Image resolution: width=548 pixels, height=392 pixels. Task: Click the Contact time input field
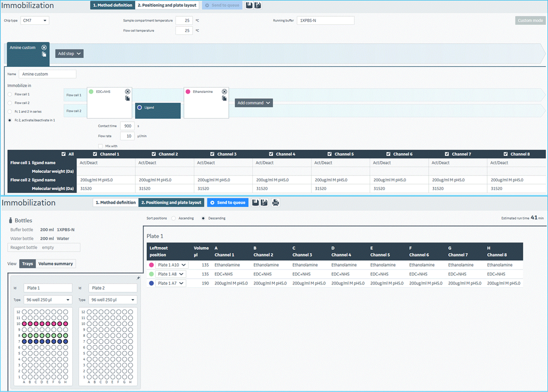(x=127, y=126)
